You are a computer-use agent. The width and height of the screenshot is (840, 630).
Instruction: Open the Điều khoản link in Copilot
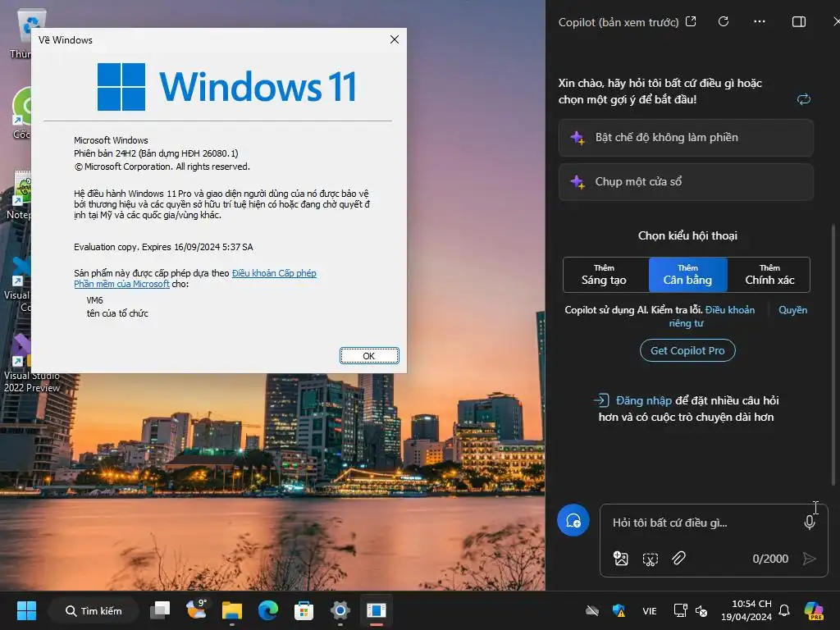[x=729, y=310]
